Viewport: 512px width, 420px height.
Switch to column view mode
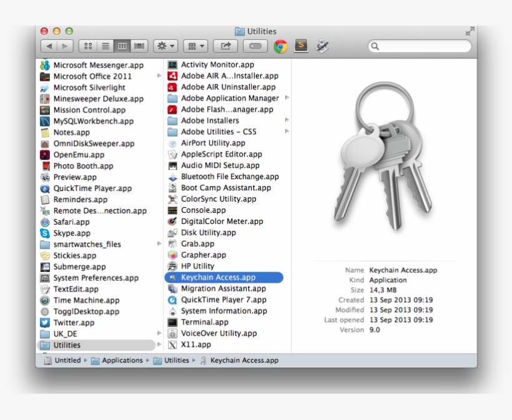click(122, 46)
